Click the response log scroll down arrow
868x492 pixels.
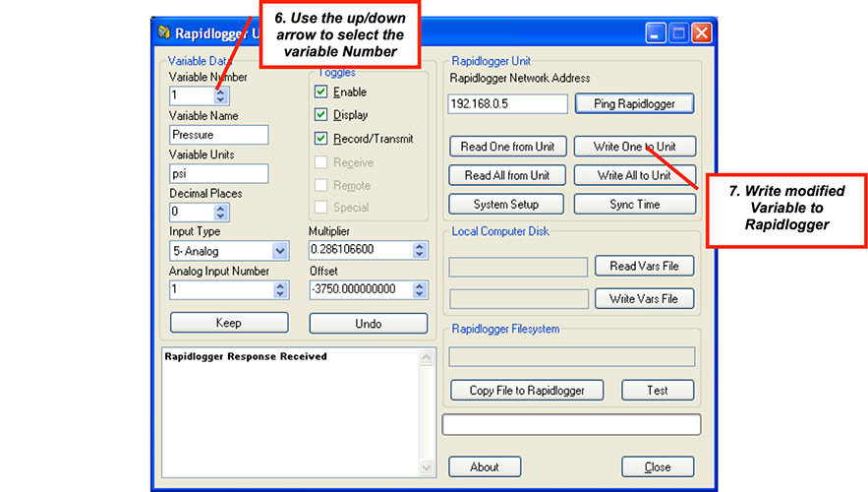coord(427,467)
